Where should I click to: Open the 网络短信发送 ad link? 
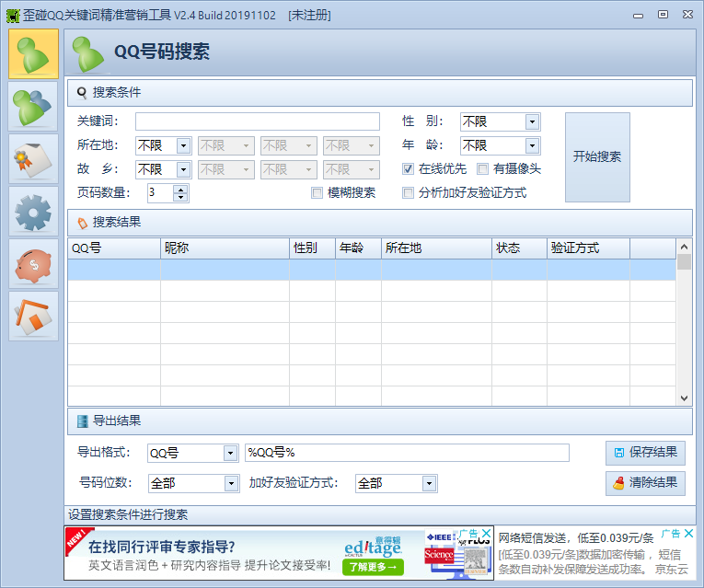(576, 537)
